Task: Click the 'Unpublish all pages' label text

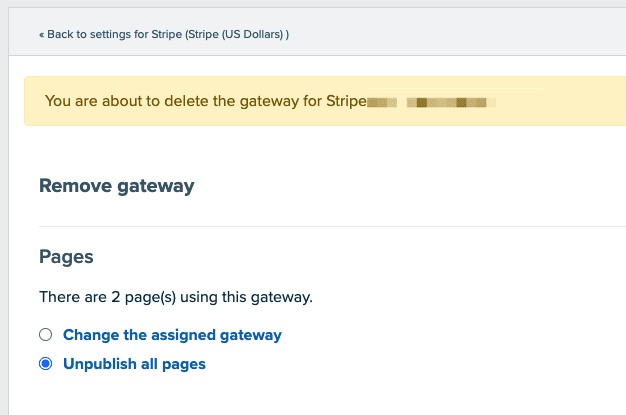Action: point(134,364)
